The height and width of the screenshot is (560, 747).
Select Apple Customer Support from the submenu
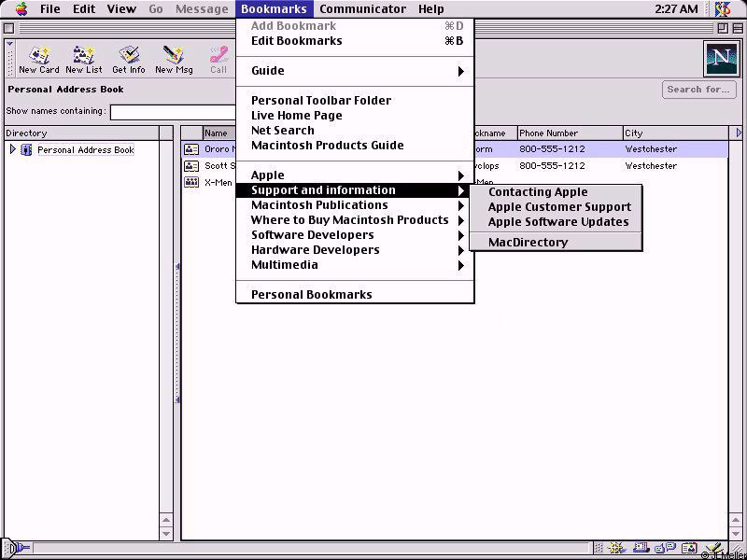pyautogui.click(x=556, y=207)
